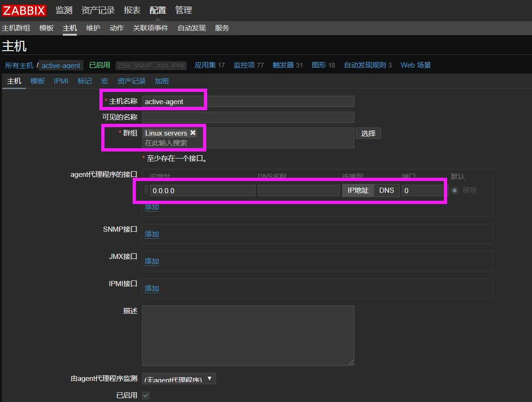Select the IPMI form tab

click(x=61, y=81)
